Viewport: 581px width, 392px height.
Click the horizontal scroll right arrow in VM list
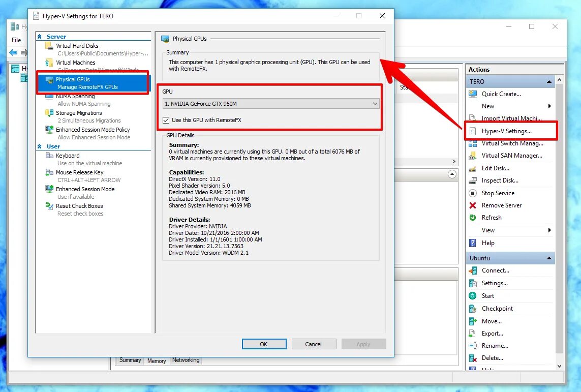(x=453, y=162)
